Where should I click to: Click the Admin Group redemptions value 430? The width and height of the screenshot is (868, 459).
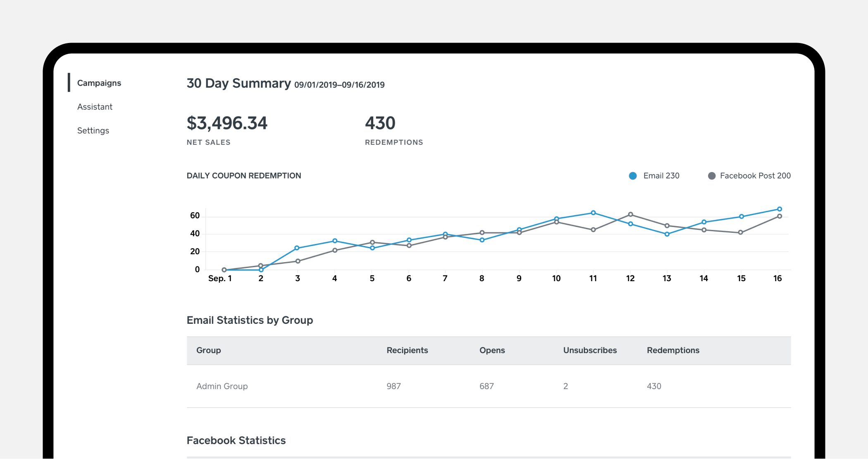(x=654, y=386)
